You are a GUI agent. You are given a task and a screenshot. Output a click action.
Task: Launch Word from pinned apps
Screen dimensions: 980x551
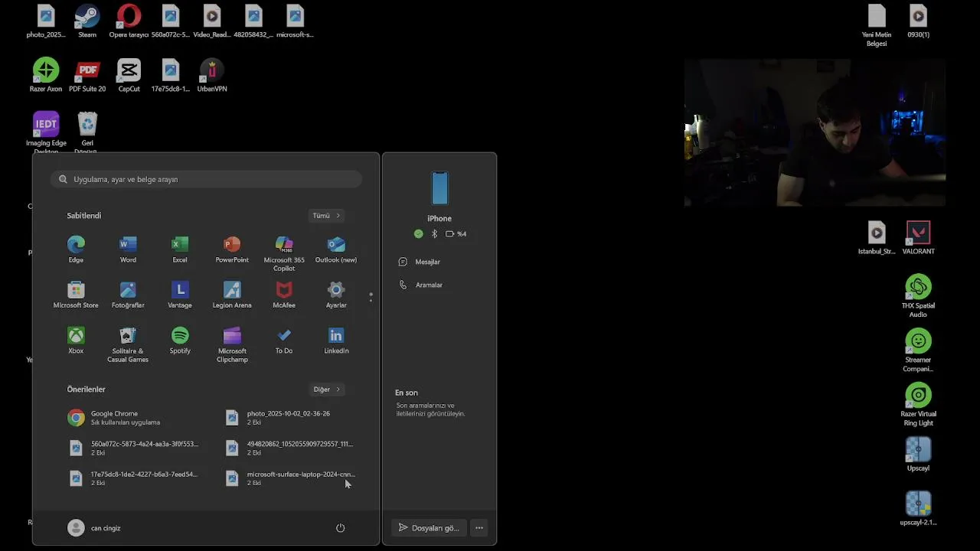click(128, 249)
